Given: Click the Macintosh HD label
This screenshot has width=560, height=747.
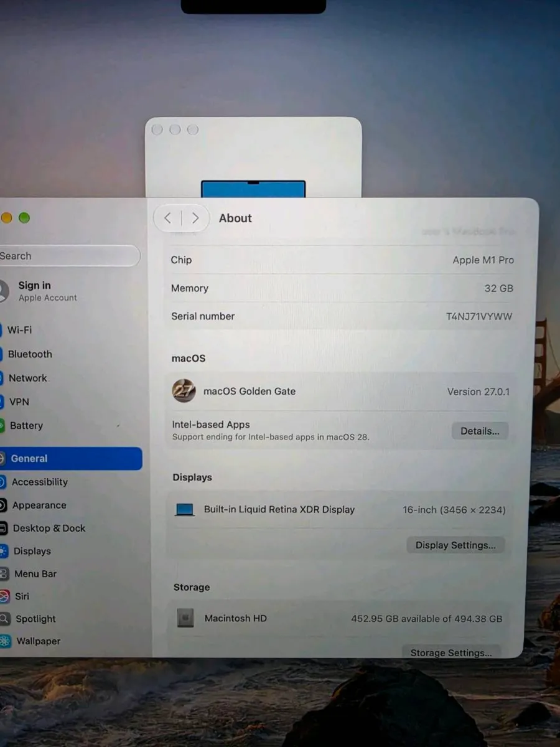Looking at the screenshot, I should [x=236, y=618].
